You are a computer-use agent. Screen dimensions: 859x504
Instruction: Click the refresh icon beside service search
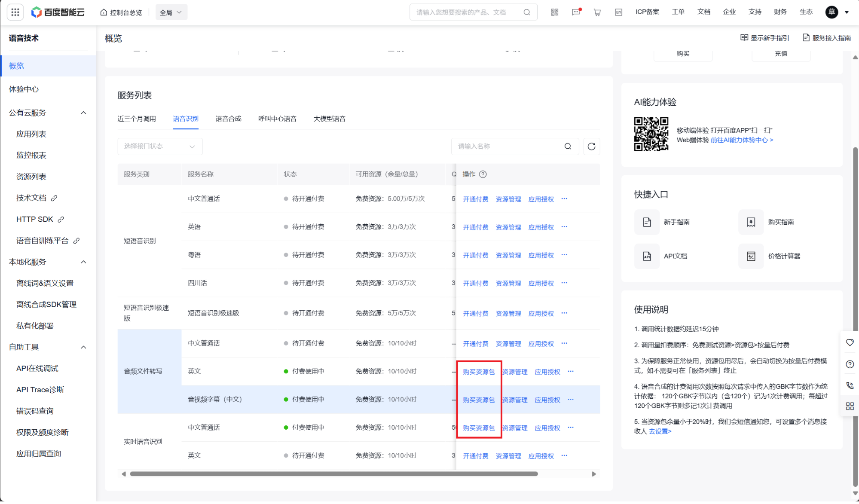click(592, 147)
